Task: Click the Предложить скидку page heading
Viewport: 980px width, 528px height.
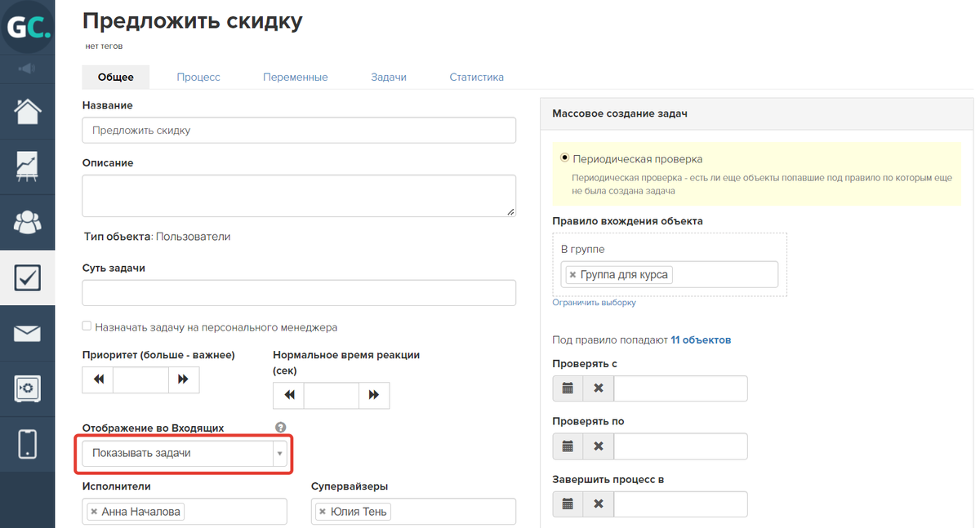Action: 192,20
